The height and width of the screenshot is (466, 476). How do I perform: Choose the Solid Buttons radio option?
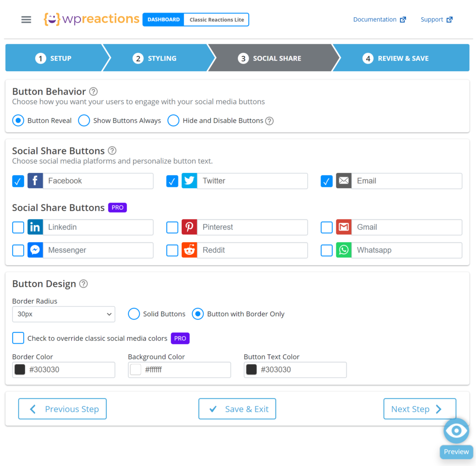click(x=134, y=314)
